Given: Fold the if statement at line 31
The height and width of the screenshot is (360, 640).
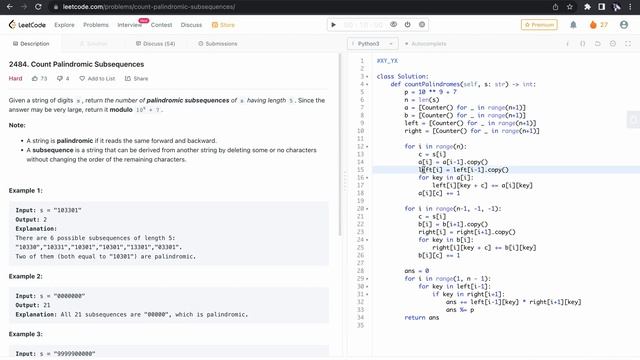Looking at the screenshot, I should tap(367, 294).
